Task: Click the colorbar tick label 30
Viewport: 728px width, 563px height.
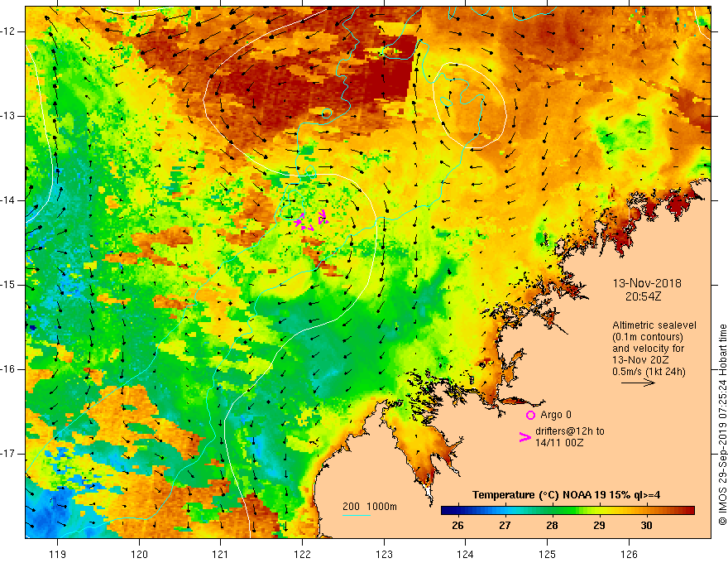Action: pyautogui.click(x=646, y=526)
